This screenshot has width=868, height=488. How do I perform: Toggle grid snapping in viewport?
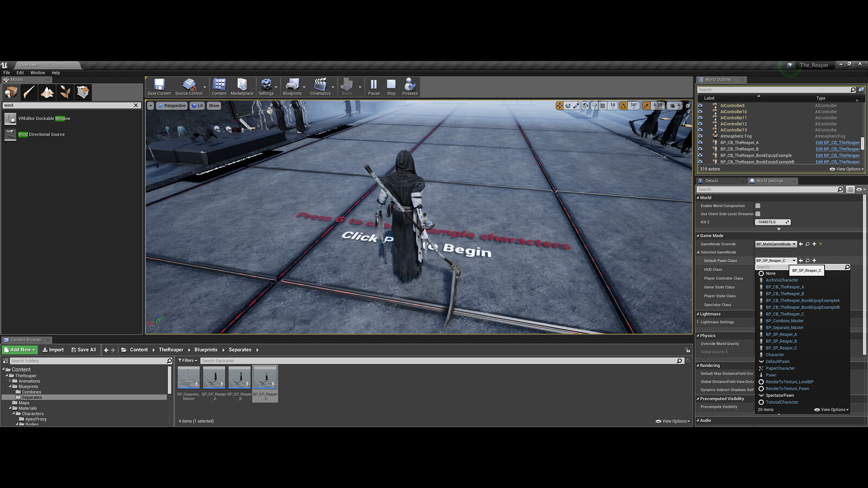(603, 106)
